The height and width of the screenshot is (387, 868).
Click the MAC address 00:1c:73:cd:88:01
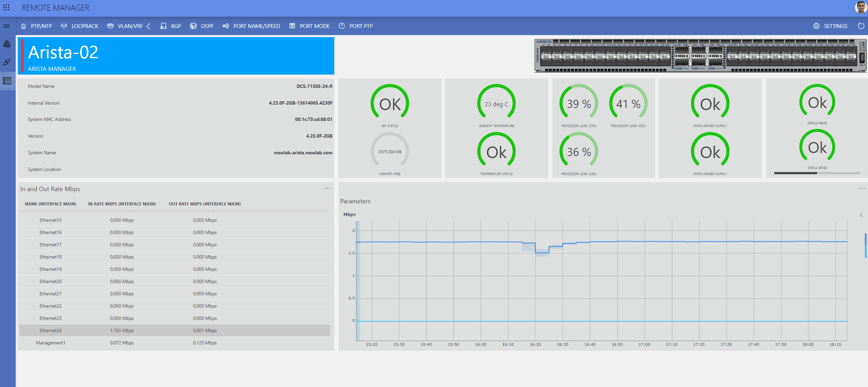click(x=314, y=119)
